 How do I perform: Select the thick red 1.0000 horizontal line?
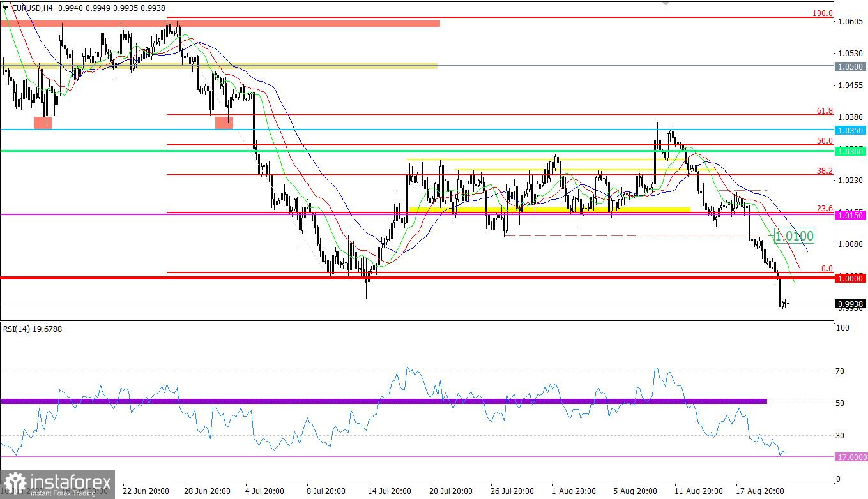[417, 278]
